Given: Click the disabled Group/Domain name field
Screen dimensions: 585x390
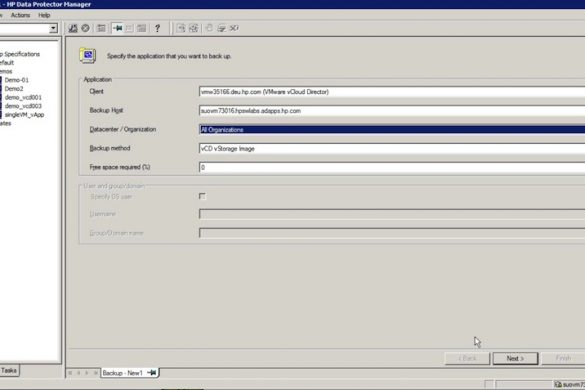Looking at the screenshot, I should click(x=392, y=233).
